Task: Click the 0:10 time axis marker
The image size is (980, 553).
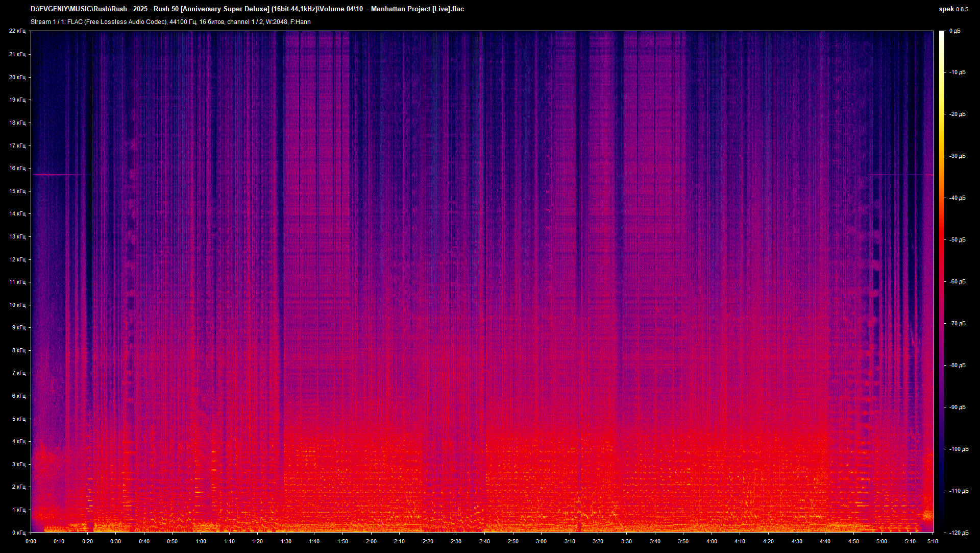Action: click(59, 541)
